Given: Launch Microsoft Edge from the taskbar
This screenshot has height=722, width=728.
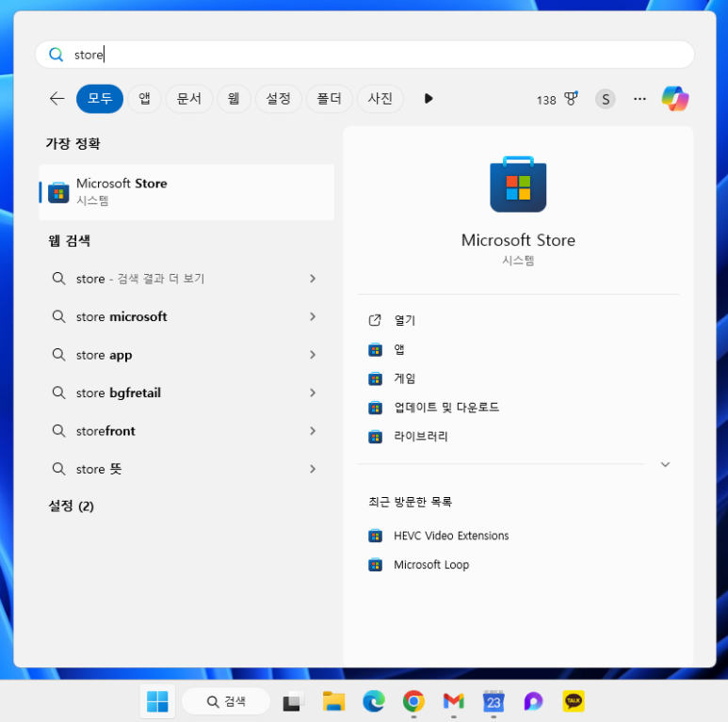Looking at the screenshot, I should 373,701.
